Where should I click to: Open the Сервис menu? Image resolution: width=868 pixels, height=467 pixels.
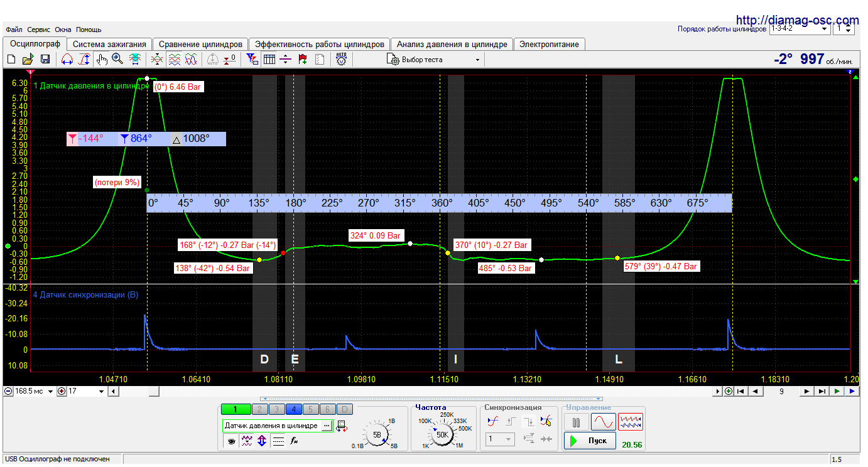(x=39, y=30)
